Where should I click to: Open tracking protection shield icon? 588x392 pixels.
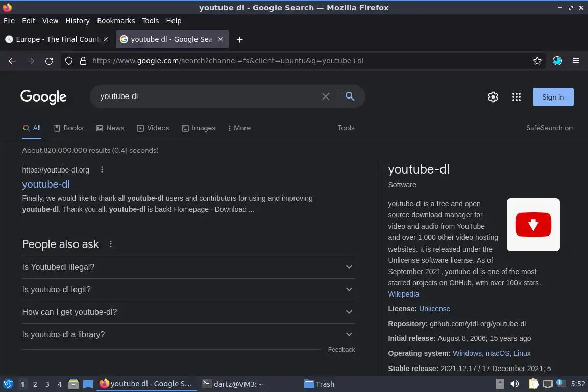(68, 61)
